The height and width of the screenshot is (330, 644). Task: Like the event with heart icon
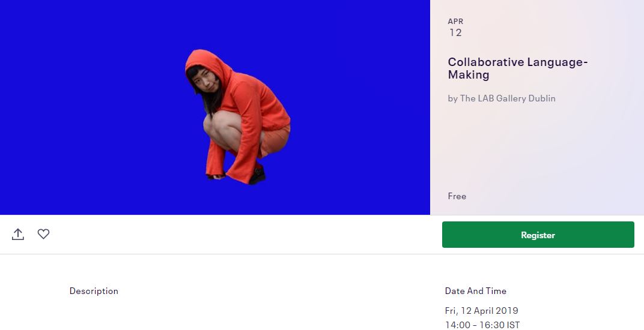[x=43, y=234]
